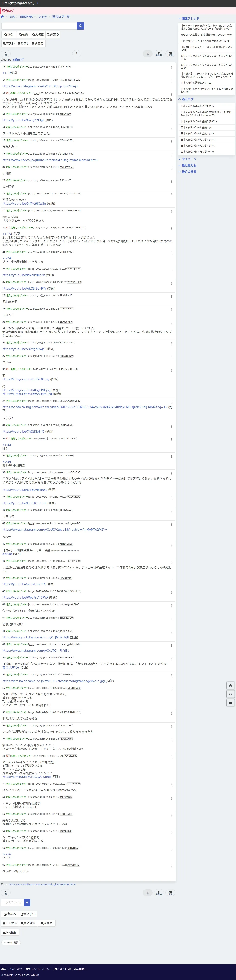Click the ﾌﾞｸﾏ登録 bookmark star button

click(10, 923)
